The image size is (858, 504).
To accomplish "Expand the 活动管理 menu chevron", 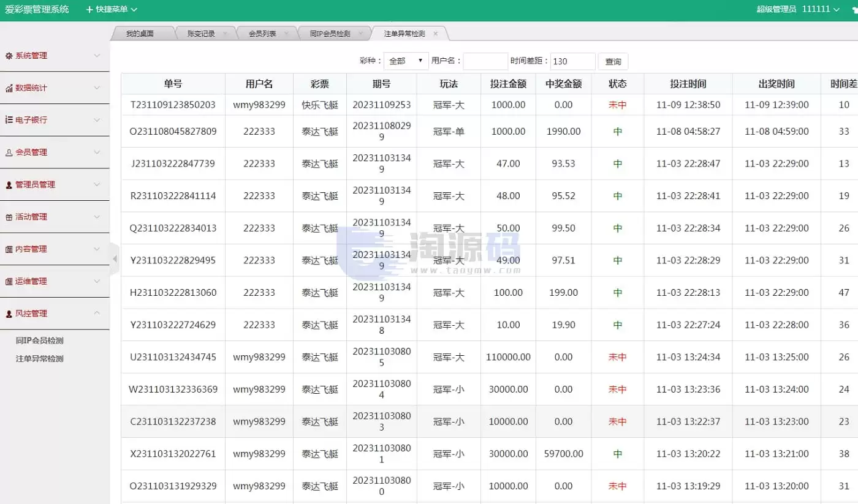I will point(97,217).
